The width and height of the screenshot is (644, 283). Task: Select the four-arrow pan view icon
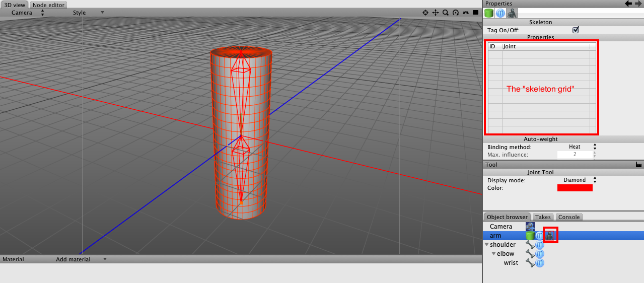pos(436,13)
